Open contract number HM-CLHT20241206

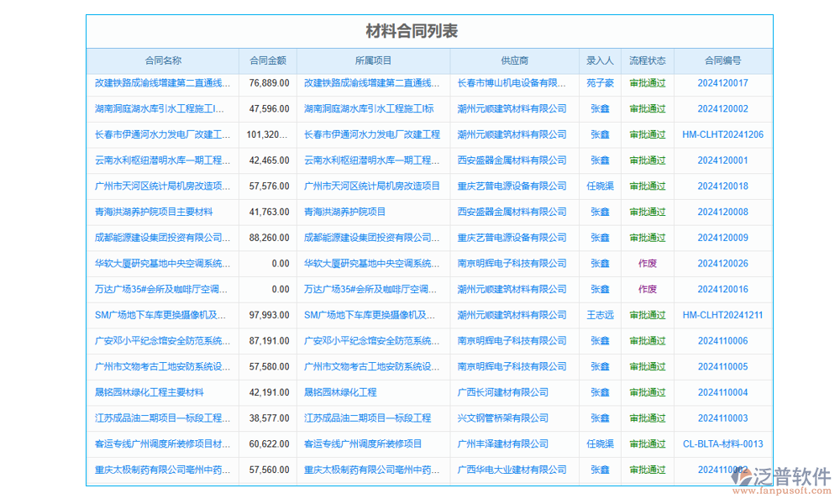click(723, 134)
